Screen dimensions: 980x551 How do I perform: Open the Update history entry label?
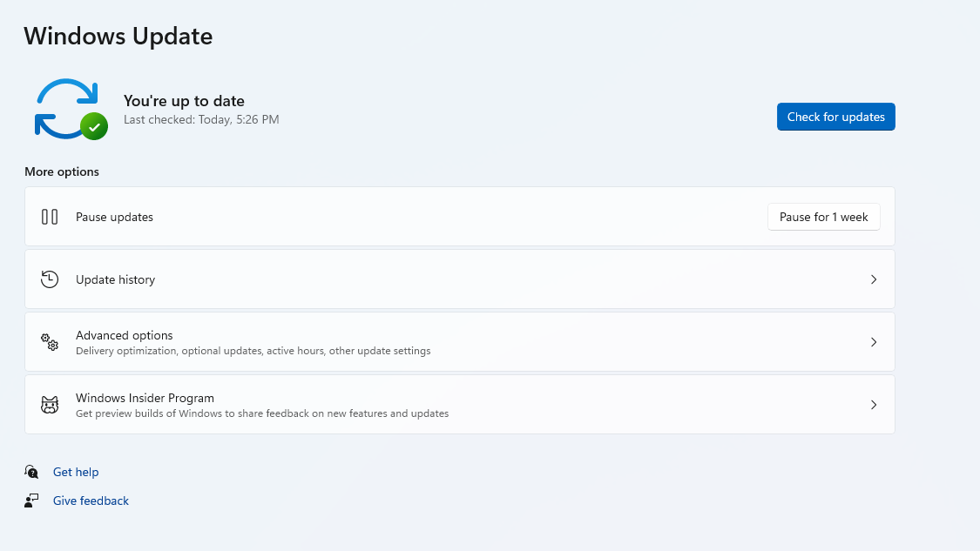pyautogui.click(x=115, y=279)
